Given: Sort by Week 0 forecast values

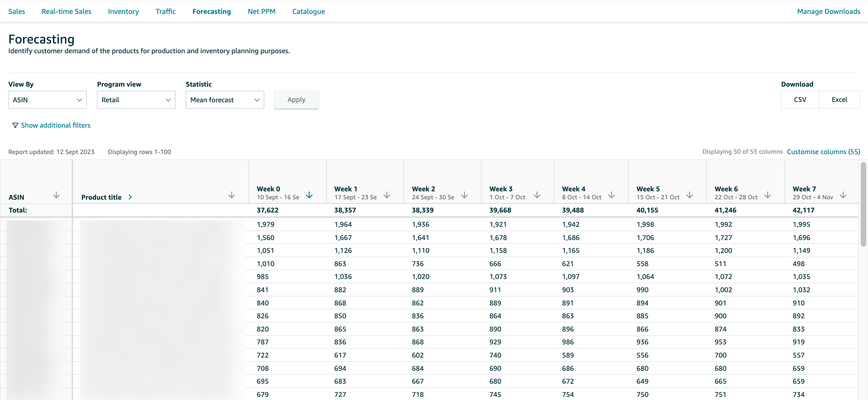Looking at the screenshot, I should (x=309, y=195).
